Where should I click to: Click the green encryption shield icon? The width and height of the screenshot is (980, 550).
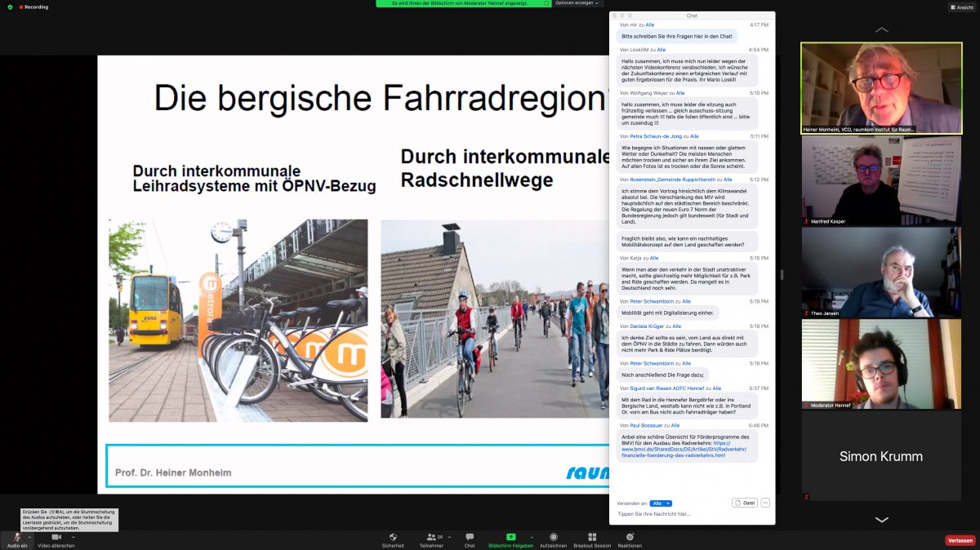click(10, 7)
